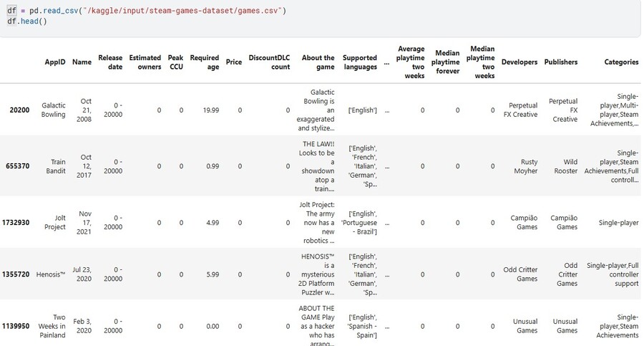The image size is (644, 346).
Task: Click the Oct 21, 2008 date cell
Action: point(84,110)
